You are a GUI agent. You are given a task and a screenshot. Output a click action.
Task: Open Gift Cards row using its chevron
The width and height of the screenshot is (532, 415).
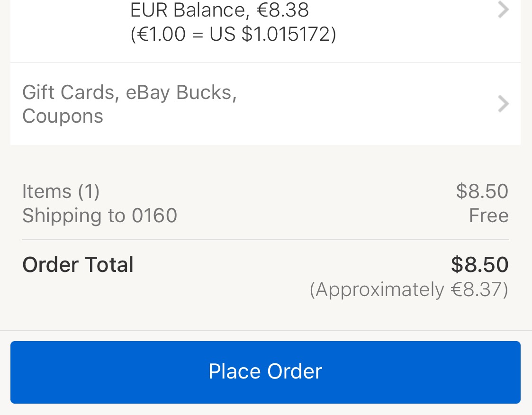coord(503,104)
